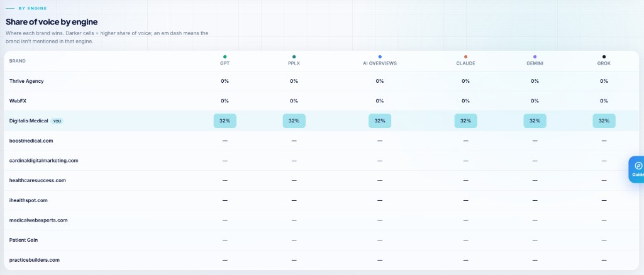Click the blue dot above AI Overviews
This screenshot has height=275, width=644.
point(380,57)
